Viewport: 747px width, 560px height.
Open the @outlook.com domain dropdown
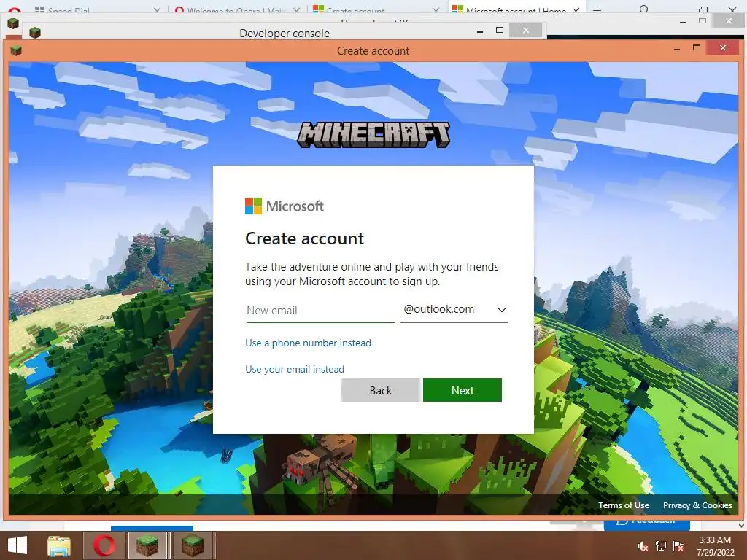[x=454, y=309]
